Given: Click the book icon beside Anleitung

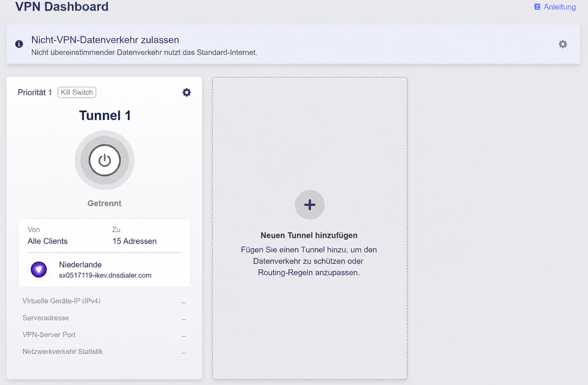Looking at the screenshot, I should (538, 7).
